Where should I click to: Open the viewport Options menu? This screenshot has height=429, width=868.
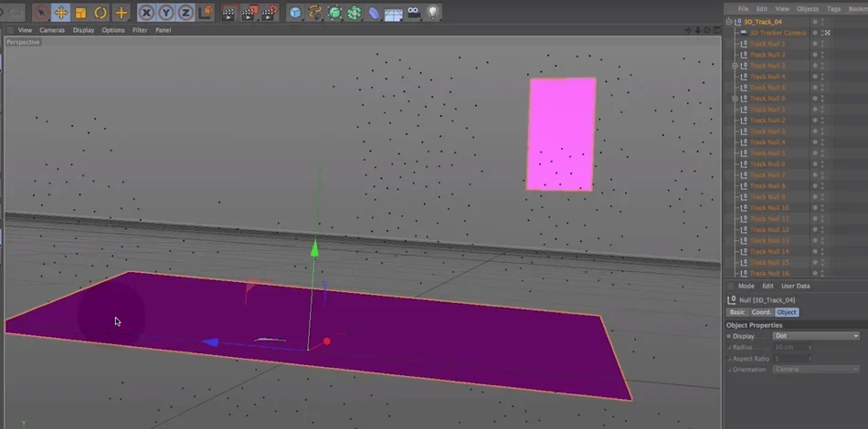tap(113, 30)
